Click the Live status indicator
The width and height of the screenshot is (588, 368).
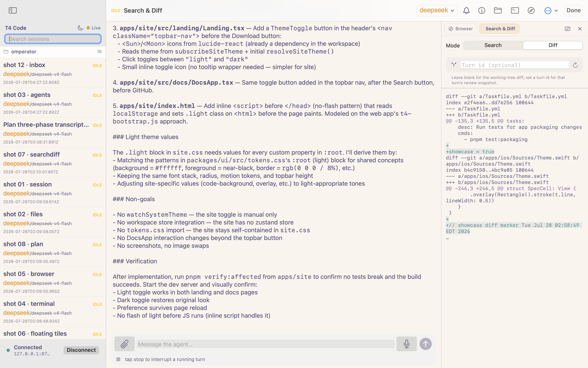click(x=94, y=28)
